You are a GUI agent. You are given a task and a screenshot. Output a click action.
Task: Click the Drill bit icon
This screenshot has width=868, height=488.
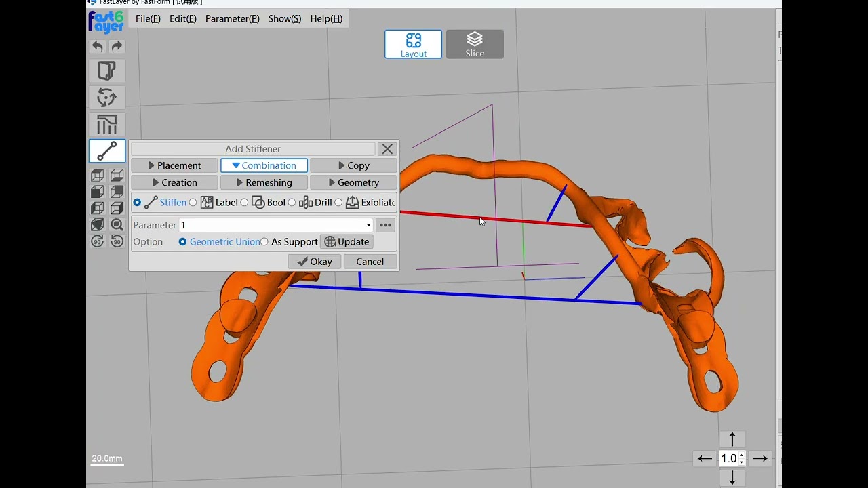tap(305, 202)
